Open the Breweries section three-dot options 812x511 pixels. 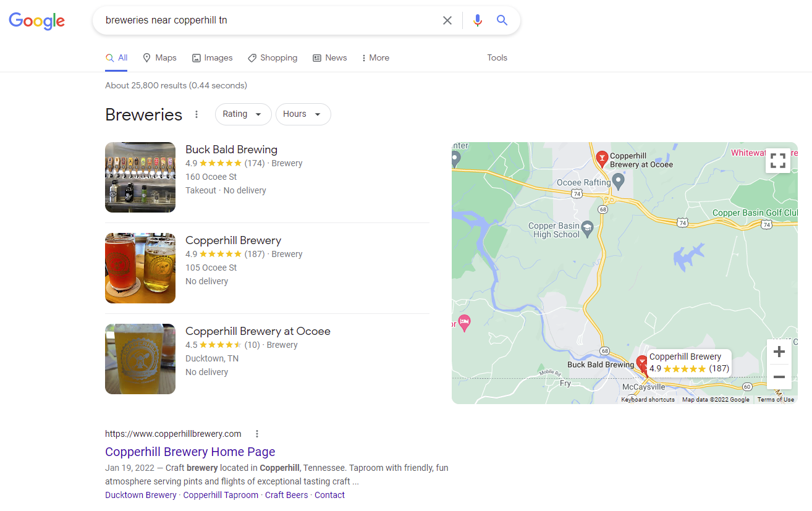[197, 114]
